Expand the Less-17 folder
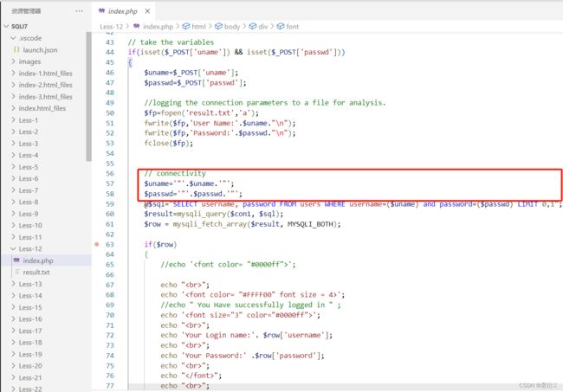This screenshot has width=563, height=392. (13, 331)
